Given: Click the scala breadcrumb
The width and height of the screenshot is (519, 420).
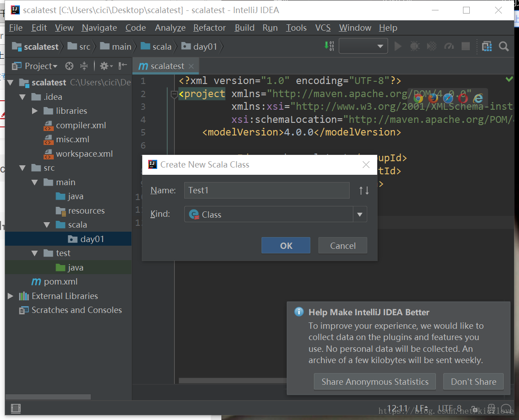Looking at the screenshot, I should click(156, 47).
